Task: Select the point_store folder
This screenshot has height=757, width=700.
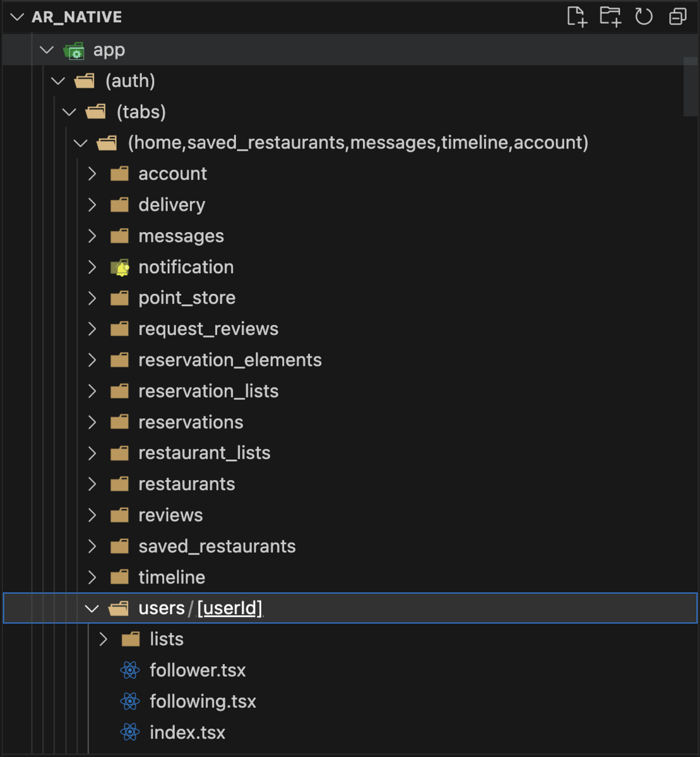Action: pyautogui.click(x=187, y=298)
